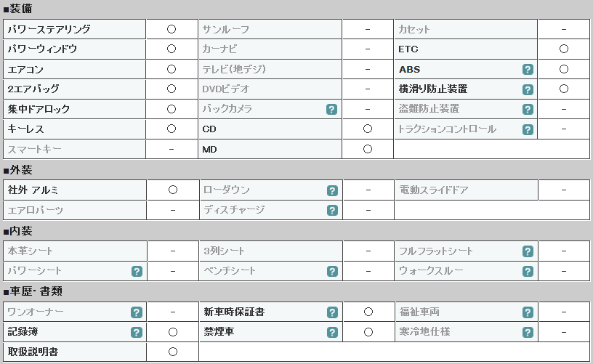Click help icon next to ウォークスルー

click(528, 271)
